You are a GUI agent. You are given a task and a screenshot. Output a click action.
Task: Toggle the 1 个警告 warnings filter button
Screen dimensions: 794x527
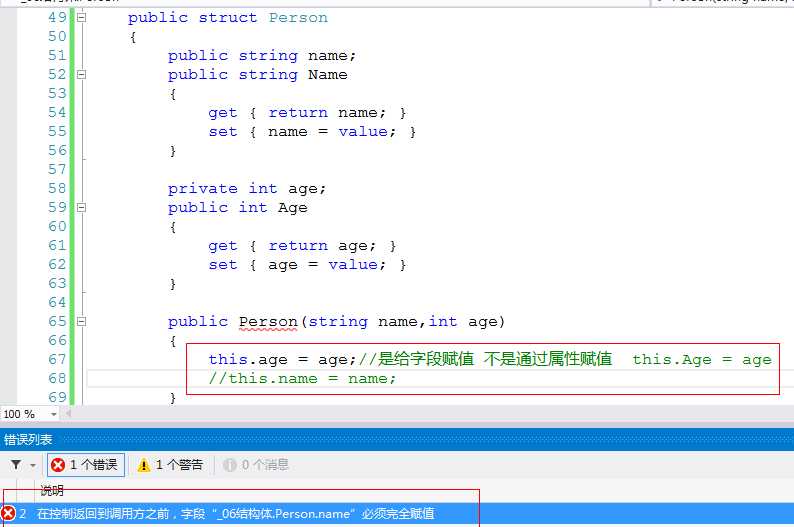coord(170,465)
